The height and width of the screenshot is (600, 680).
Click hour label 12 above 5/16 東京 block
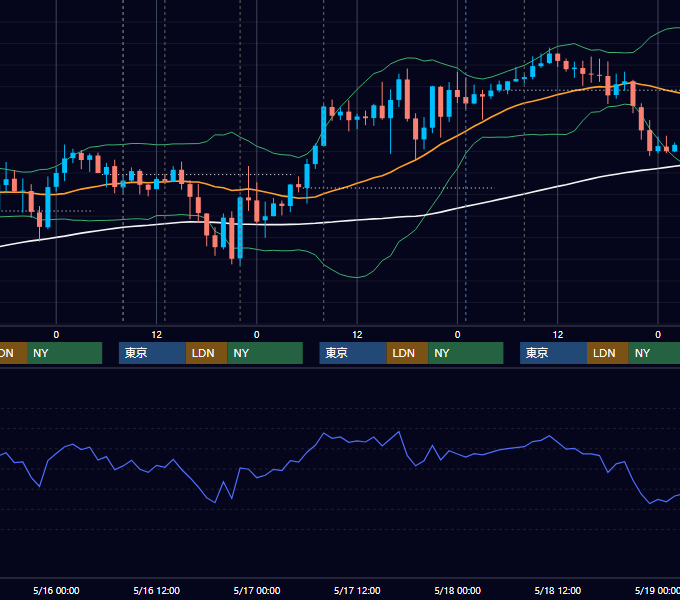(157, 335)
